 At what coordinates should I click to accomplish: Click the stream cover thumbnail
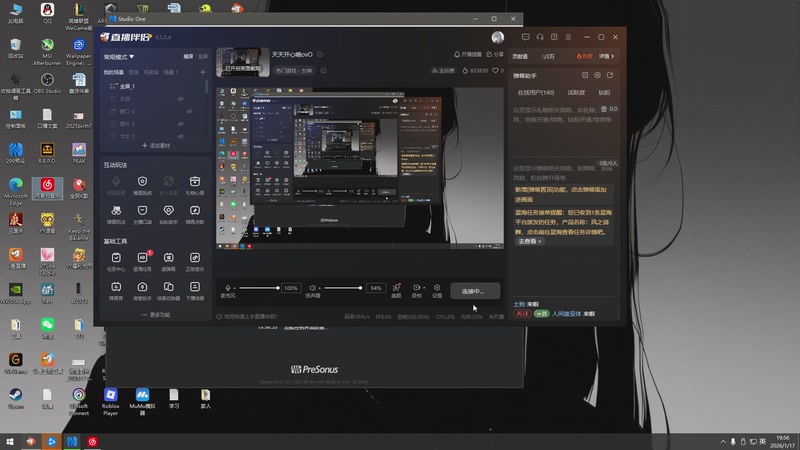tap(243, 62)
